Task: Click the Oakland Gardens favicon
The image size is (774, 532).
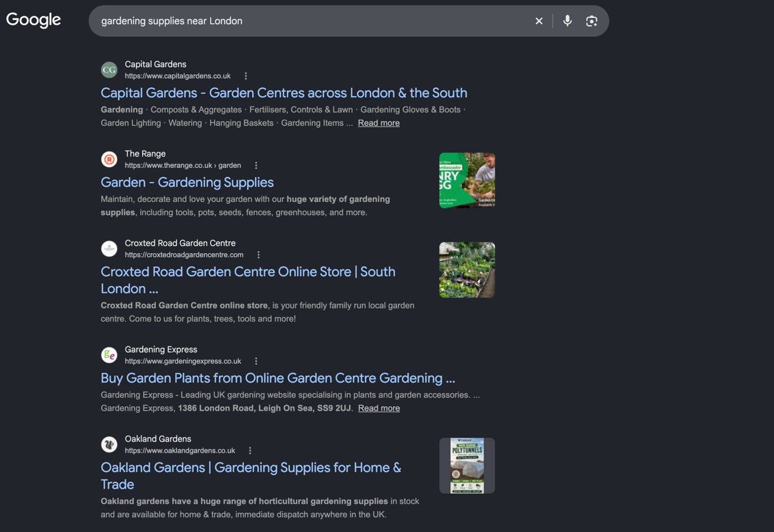Action: [109, 444]
